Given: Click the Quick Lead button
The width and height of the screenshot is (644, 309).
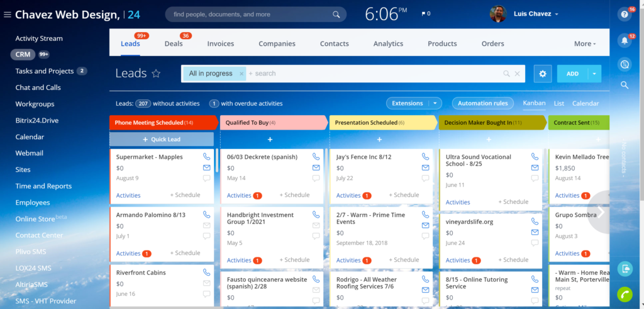Looking at the screenshot, I should 162,139.
